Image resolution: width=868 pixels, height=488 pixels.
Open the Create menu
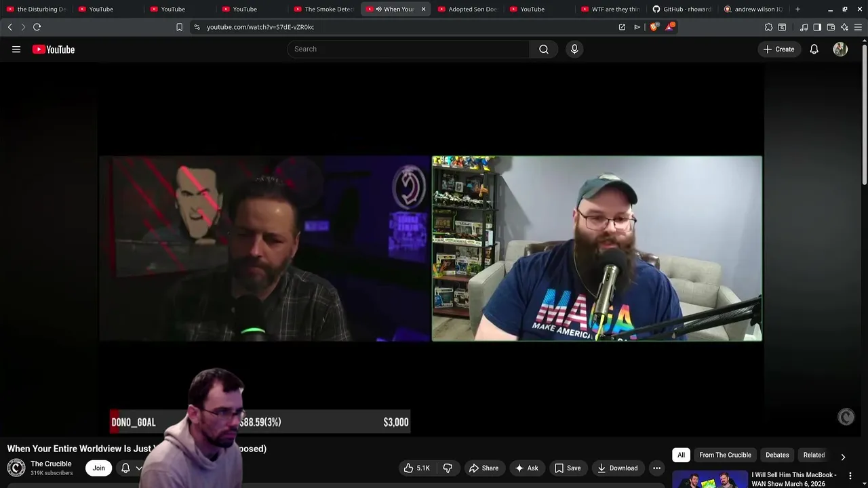click(x=778, y=49)
